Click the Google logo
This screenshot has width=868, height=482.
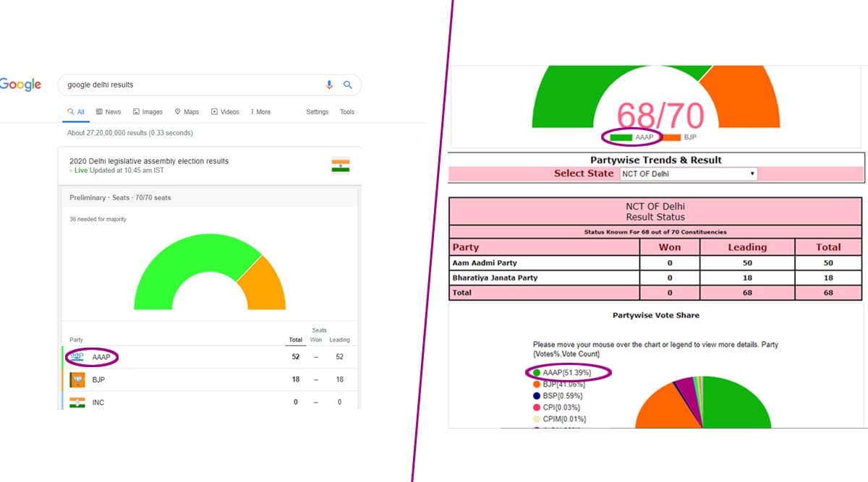click(20, 85)
